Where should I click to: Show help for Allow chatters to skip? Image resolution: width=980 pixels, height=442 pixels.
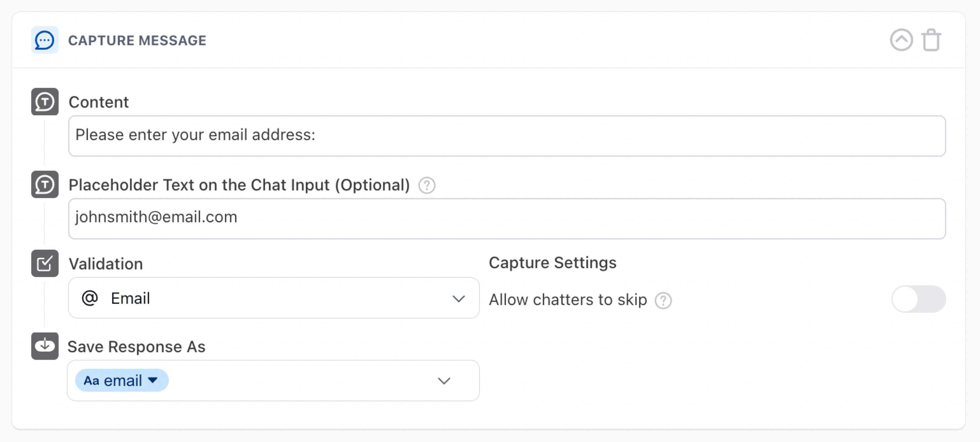click(x=663, y=301)
